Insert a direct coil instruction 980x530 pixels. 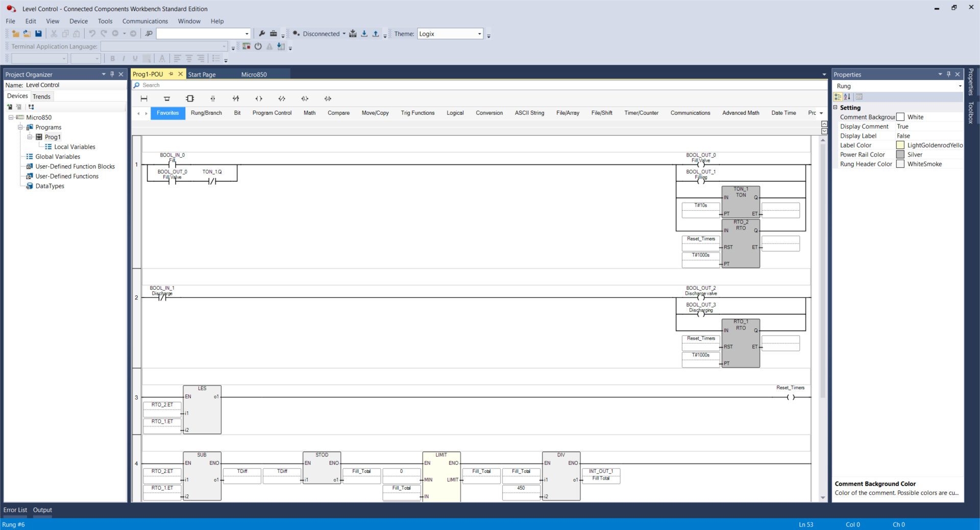(x=259, y=98)
